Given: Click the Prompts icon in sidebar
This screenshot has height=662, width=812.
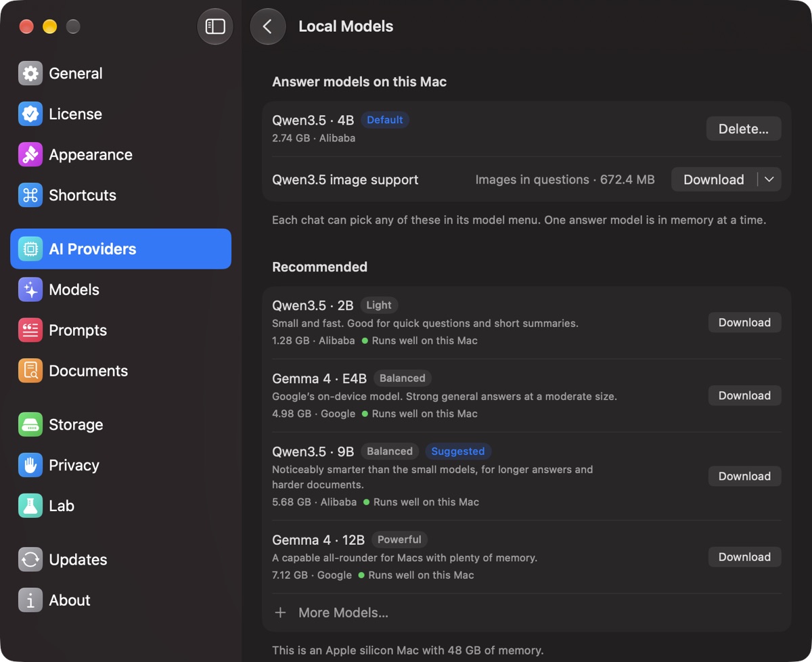Looking at the screenshot, I should point(30,330).
